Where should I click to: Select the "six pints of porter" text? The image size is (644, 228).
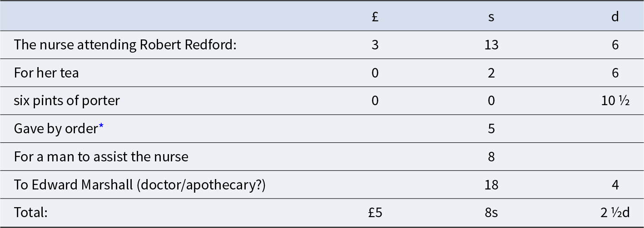[x=67, y=101]
